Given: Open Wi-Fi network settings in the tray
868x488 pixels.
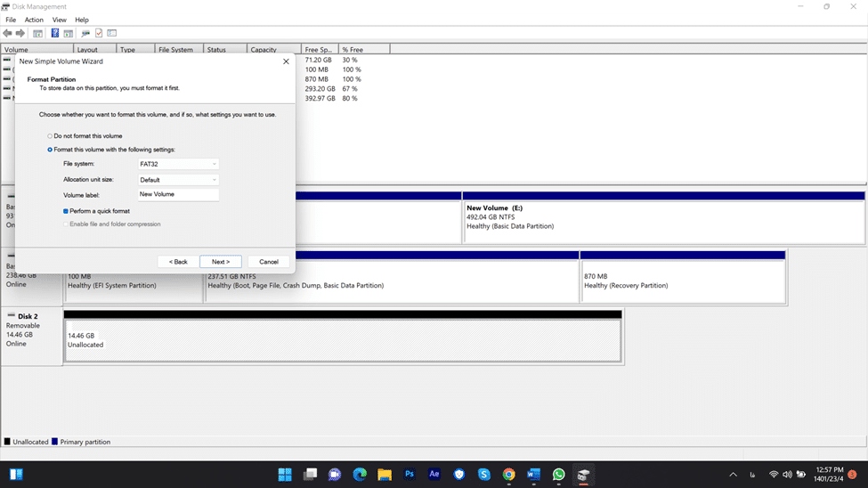Looking at the screenshot, I should [774, 474].
